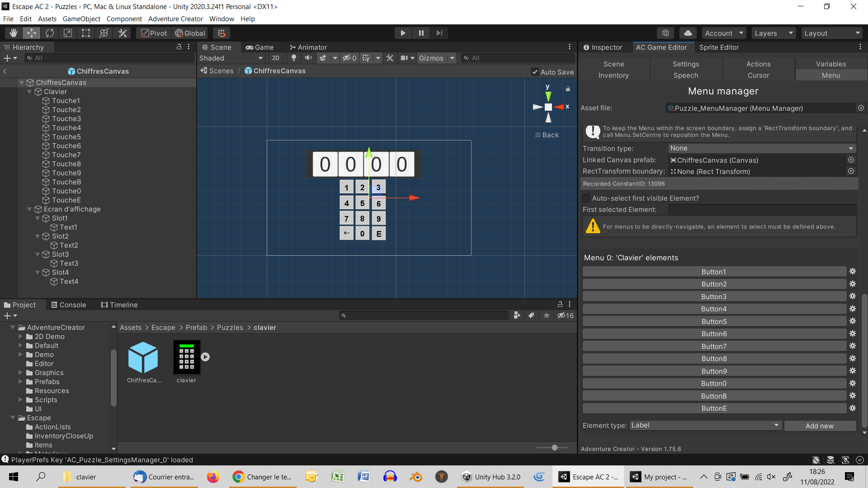
Task: Switch to the Console tab
Action: pos(68,305)
